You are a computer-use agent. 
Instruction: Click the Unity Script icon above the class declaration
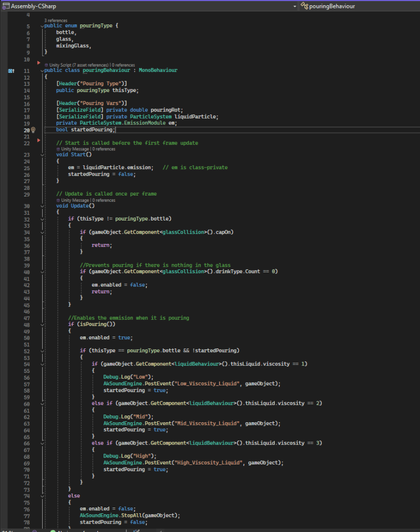[x=46, y=65]
